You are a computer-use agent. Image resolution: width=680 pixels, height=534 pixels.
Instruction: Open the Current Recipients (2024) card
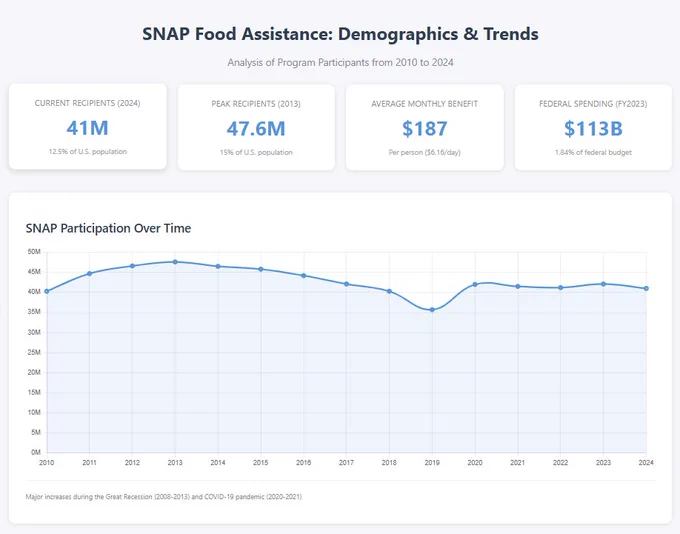click(x=88, y=126)
